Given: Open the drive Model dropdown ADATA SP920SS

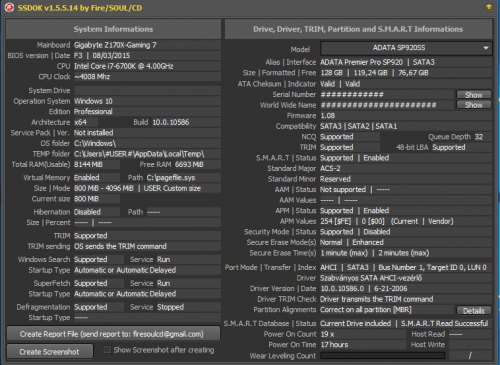Looking at the screenshot, I should (x=406, y=48).
